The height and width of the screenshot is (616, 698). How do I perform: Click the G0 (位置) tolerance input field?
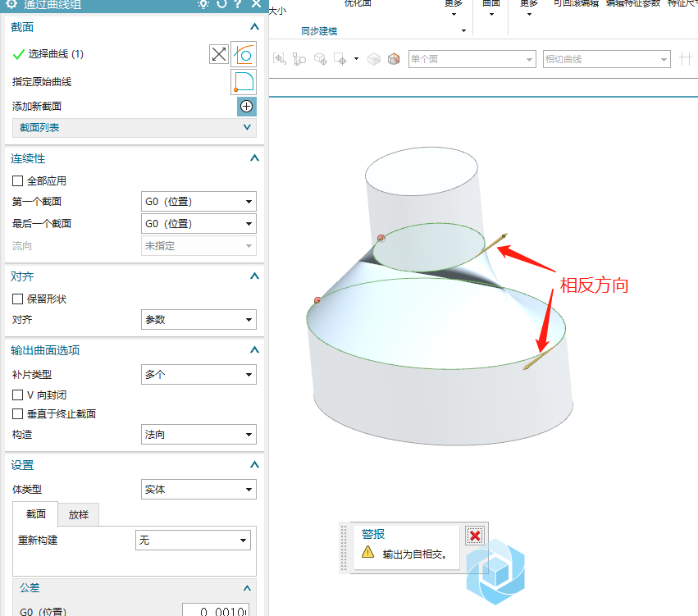tap(216, 610)
